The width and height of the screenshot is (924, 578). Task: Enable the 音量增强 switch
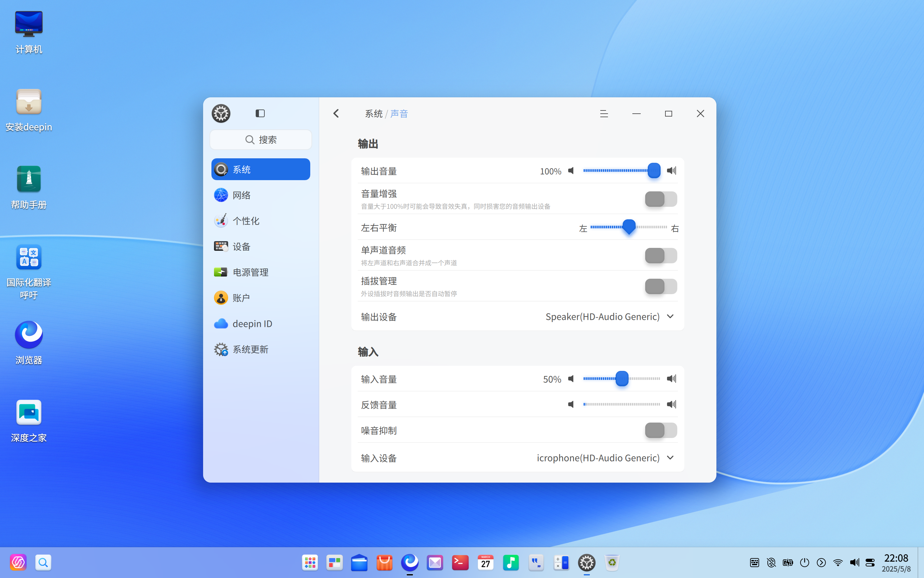pyautogui.click(x=661, y=199)
